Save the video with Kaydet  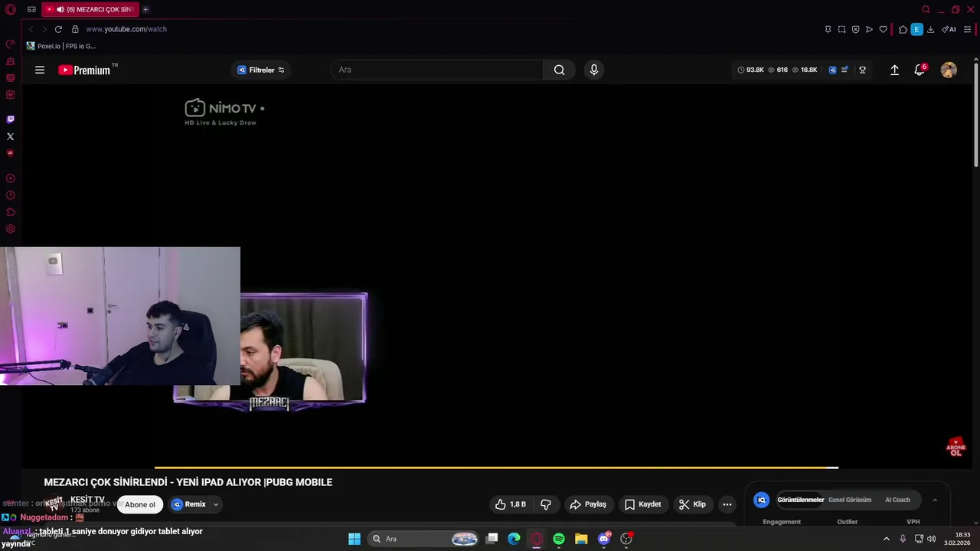(643, 504)
